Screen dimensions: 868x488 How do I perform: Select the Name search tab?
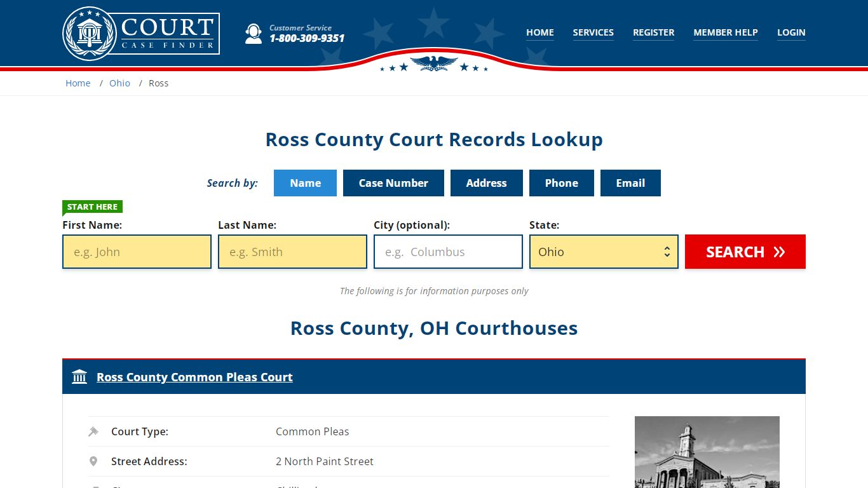click(305, 183)
